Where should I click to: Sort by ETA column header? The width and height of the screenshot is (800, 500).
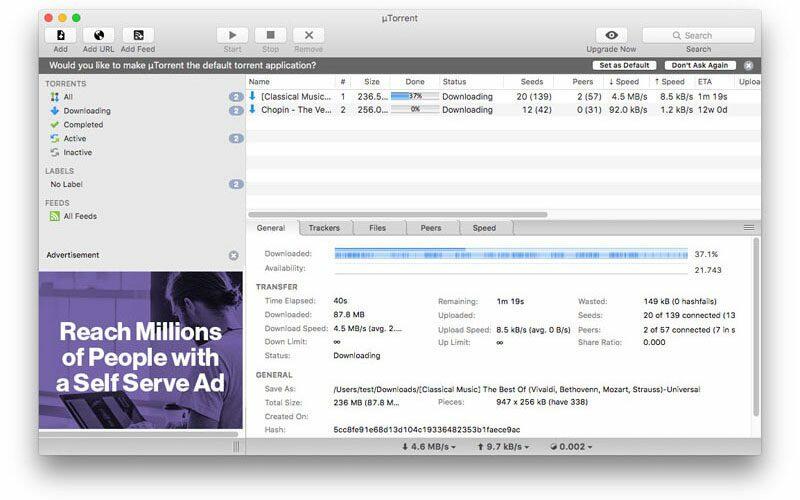click(705, 82)
